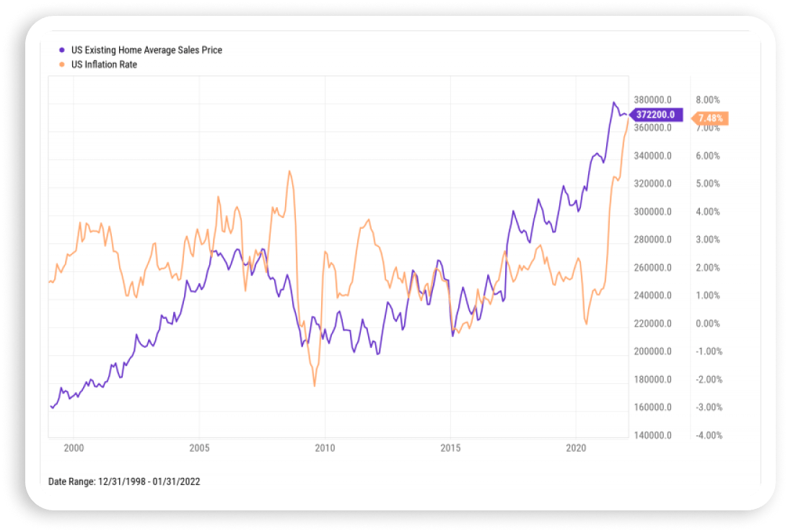Click the purple legend dot icon
The width and height of the screenshot is (788, 532).
click(x=61, y=50)
